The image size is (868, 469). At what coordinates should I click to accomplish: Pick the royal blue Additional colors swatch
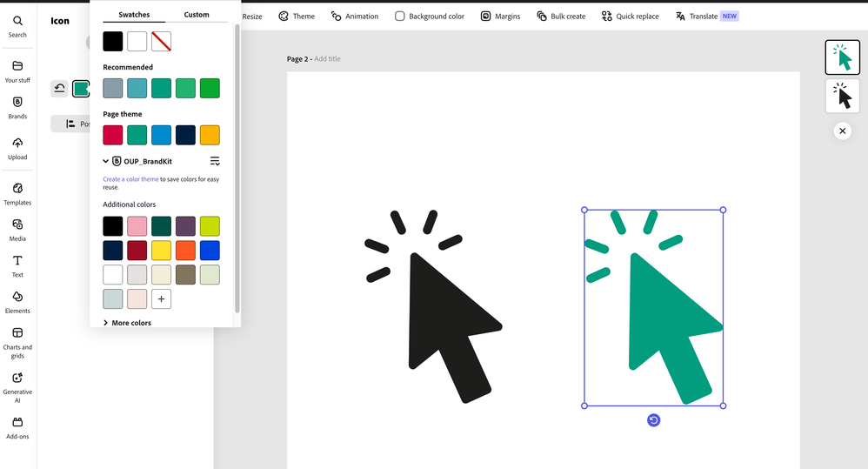click(x=210, y=251)
